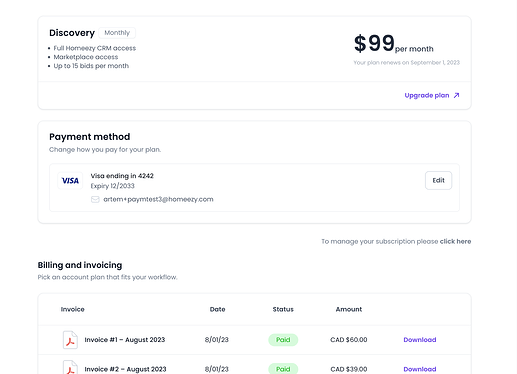Follow the 'click here' subscription link
The height and width of the screenshot is (374, 517).
pyautogui.click(x=455, y=241)
